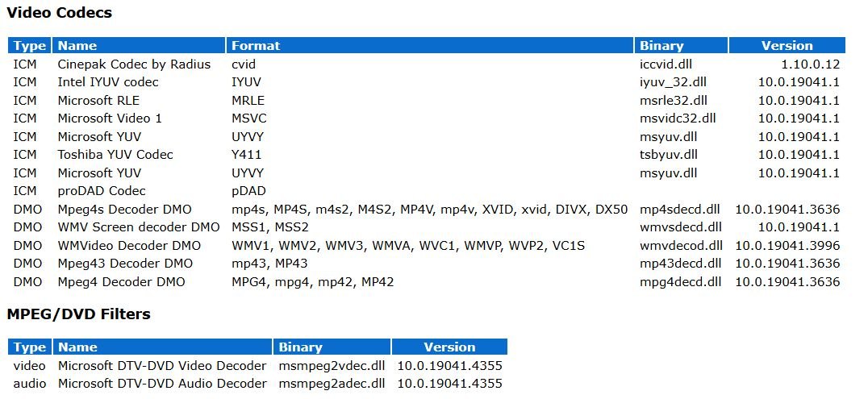Viewport: 868px width, 399px height.
Task: Click the Microsoft DTV-DVD Audio Decoder name
Action: point(162,384)
